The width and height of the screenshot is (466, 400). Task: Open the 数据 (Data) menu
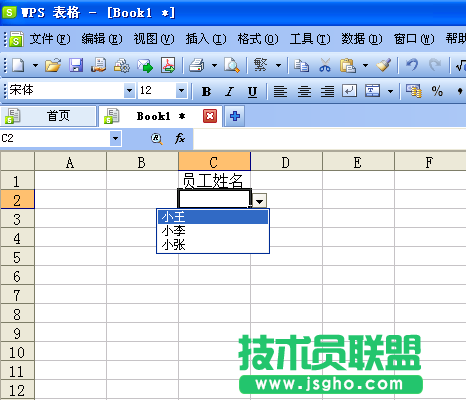tap(362, 39)
